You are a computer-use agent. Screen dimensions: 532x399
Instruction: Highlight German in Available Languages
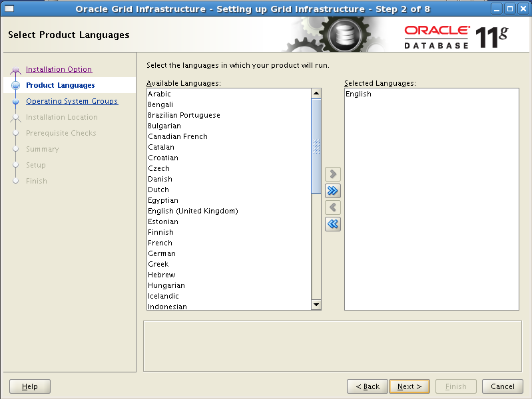(229, 253)
